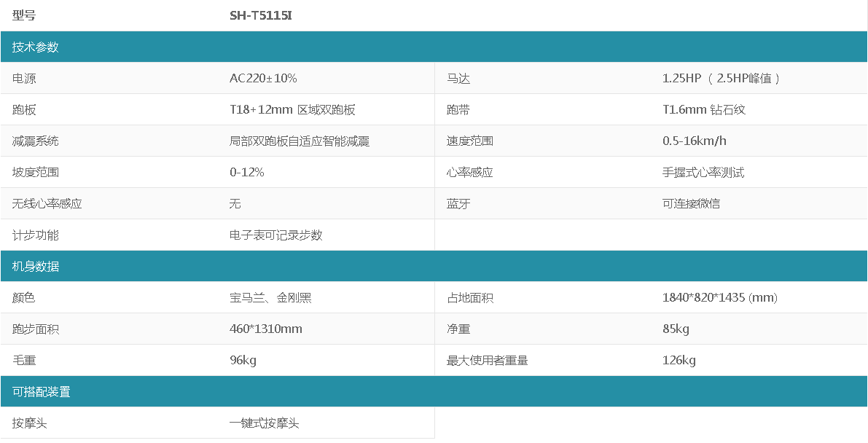Select the 85kg value
868x443 pixels.
click(x=676, y=329)
